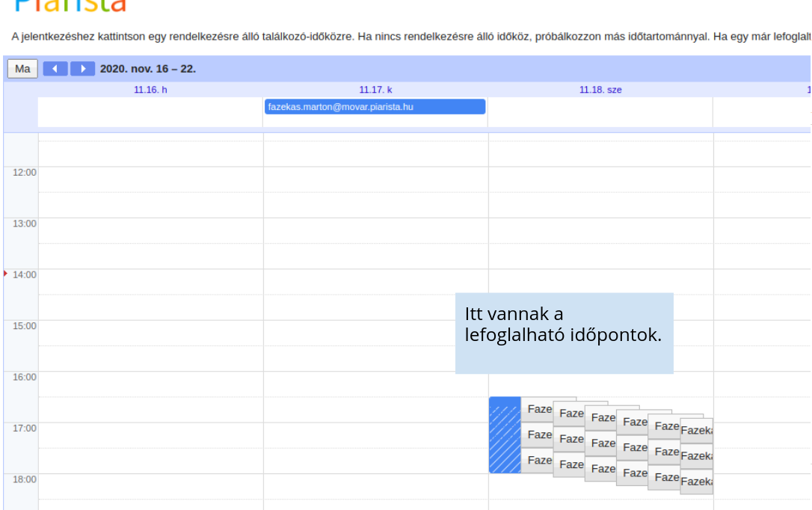Click the 2020. nov. 16 – 22. date range
This screenshot has height=510, width=812.
148,69
